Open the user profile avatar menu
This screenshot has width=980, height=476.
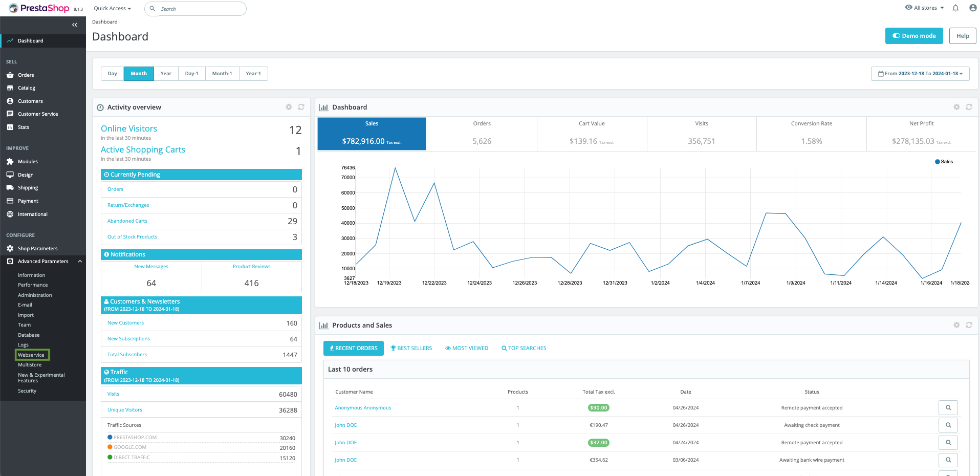pos(973,8)
